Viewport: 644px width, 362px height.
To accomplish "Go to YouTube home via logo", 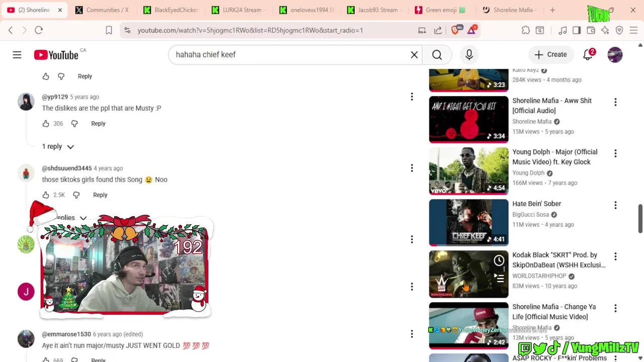I will [x=56, y=55].
